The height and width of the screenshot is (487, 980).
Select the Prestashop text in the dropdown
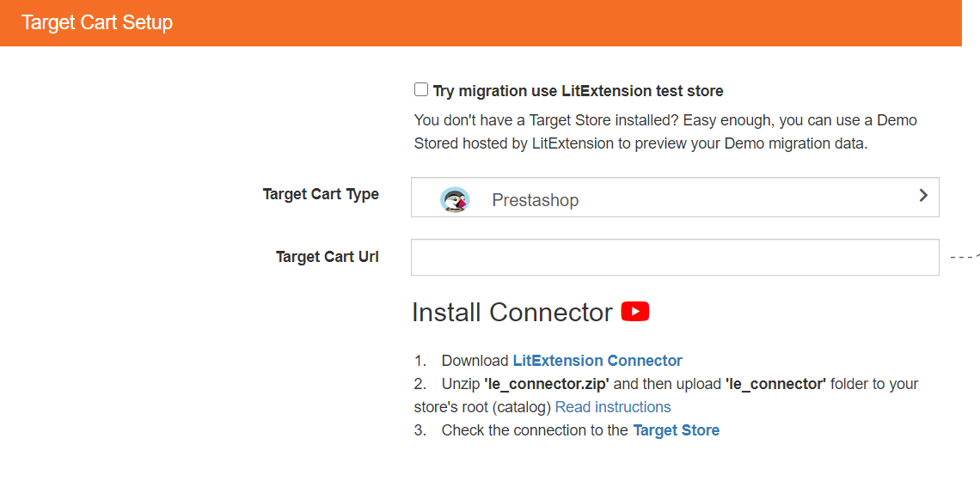click(x=535, y=200)
